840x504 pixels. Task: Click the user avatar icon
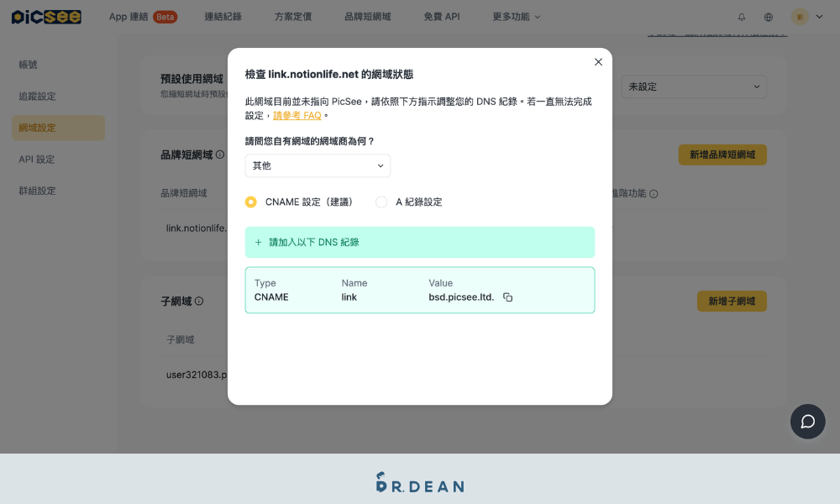click(x=800, y=17)
